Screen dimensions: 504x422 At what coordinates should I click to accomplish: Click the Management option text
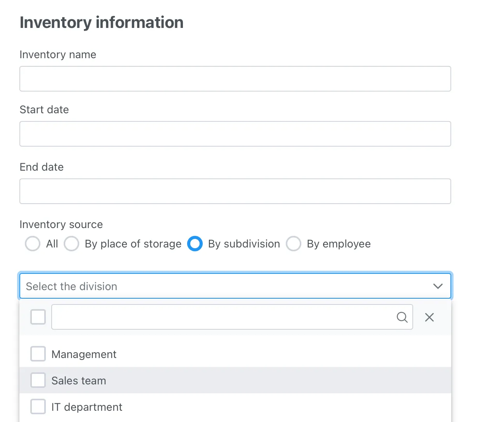(84, 354)
